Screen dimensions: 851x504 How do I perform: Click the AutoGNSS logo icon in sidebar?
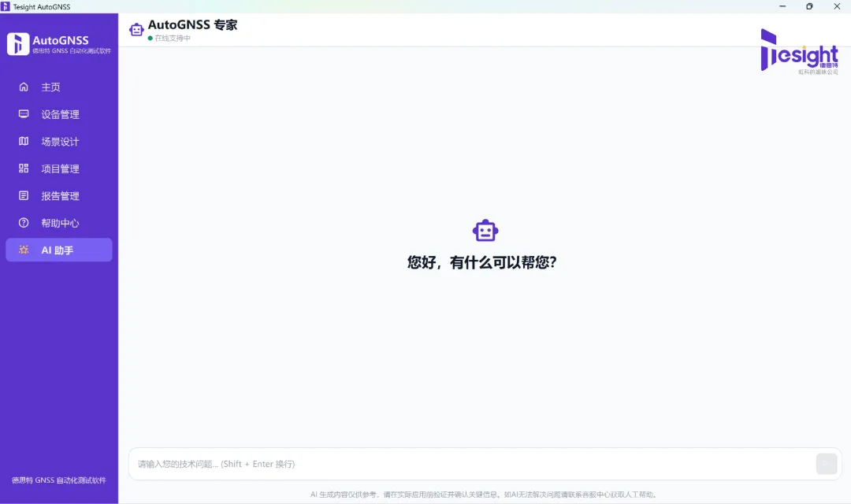coord(18,44)
